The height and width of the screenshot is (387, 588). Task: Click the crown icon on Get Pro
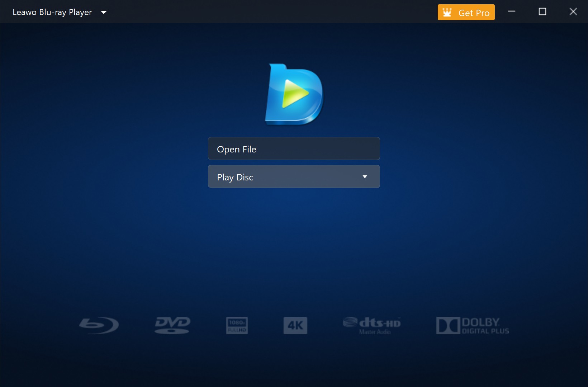[447, 13]
